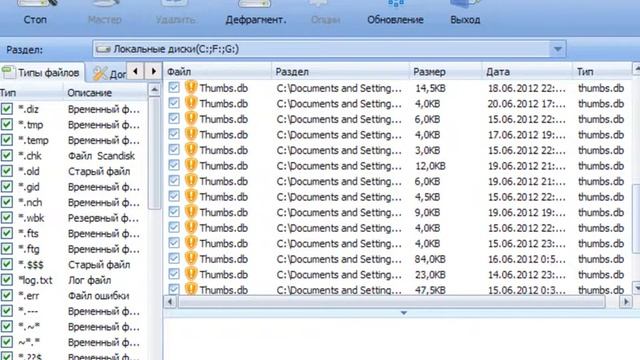Click the Стоп toolbar button
640x360 pixels.
tap(36, 13)
